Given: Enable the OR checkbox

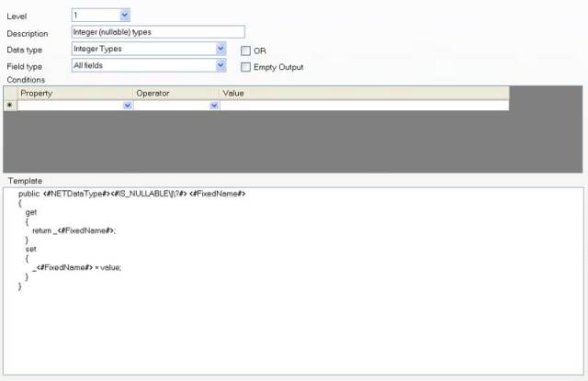Looking at the screenshot, I should coord(245,50).
